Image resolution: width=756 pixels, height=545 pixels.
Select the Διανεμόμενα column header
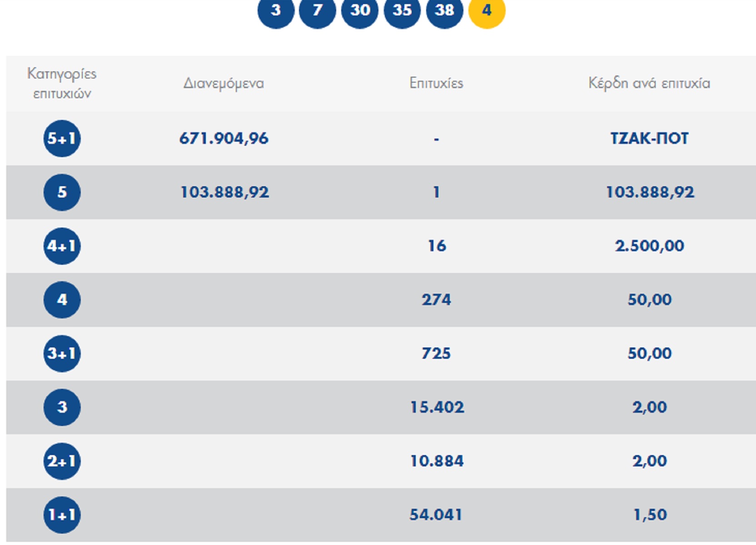point(224,84)
